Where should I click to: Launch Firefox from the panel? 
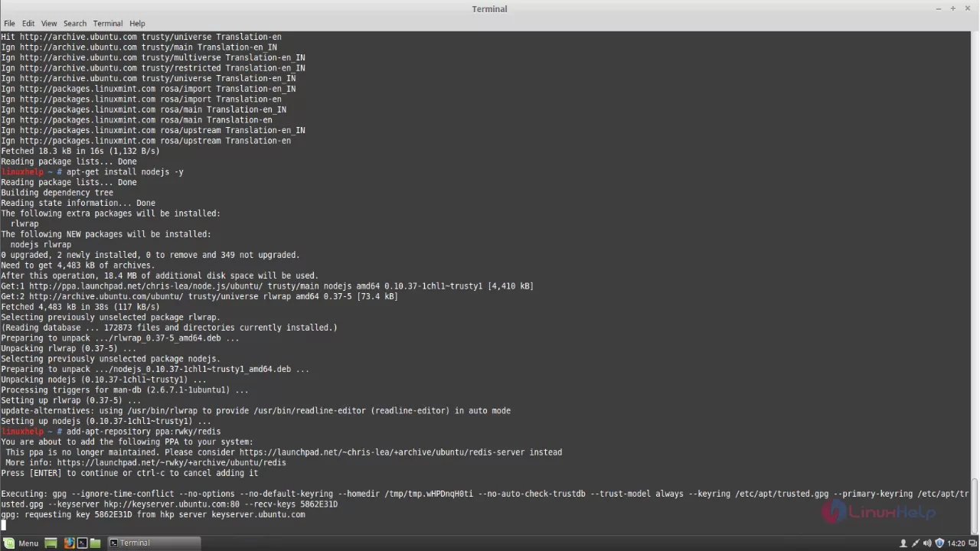pyautogui.click(x=69, y=543)
